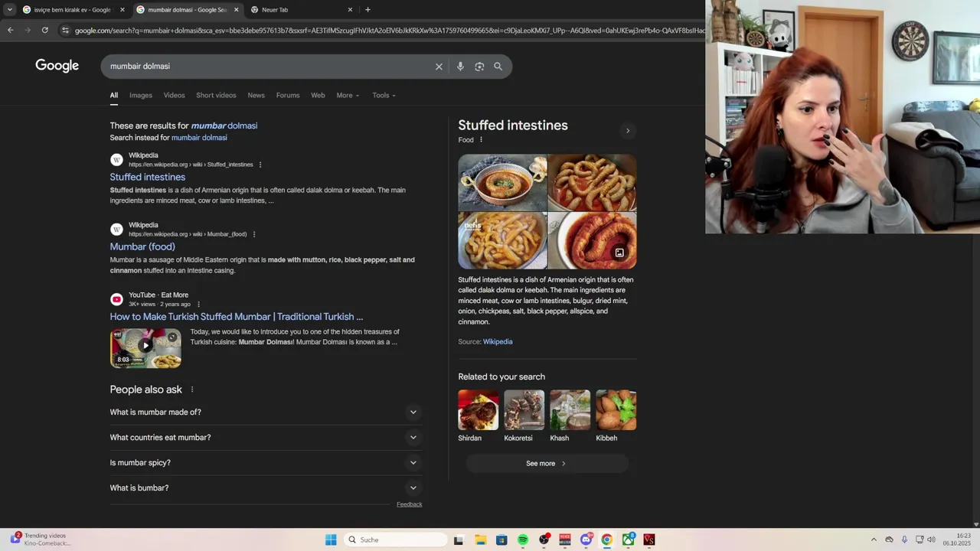Open search by image (Lens) icon

479,67
